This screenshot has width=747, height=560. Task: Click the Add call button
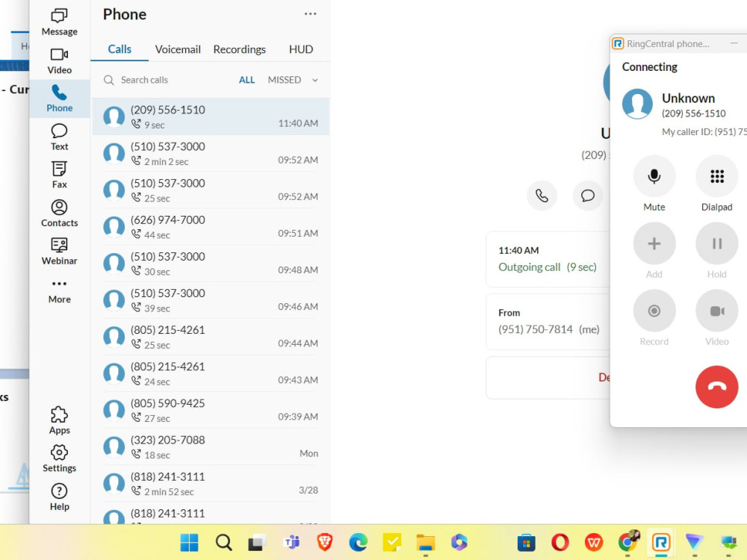click(x=654, y=243)
